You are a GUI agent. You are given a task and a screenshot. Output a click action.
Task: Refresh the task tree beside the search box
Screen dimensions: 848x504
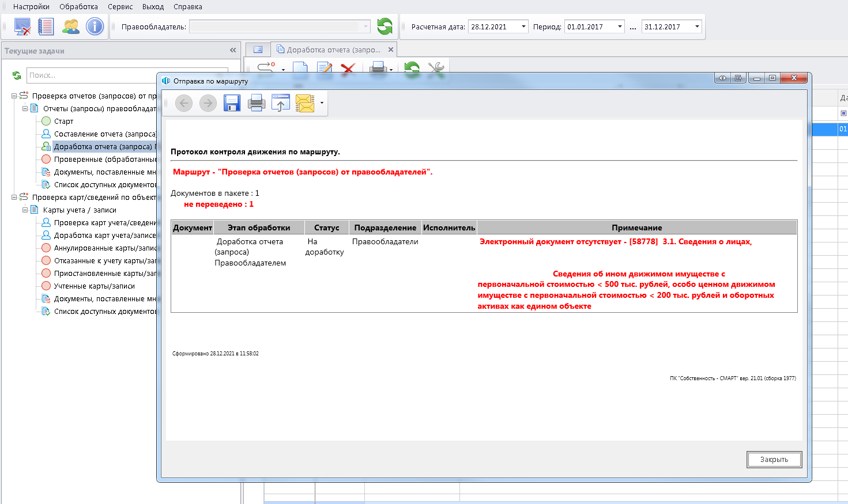(x=17, y=75)
